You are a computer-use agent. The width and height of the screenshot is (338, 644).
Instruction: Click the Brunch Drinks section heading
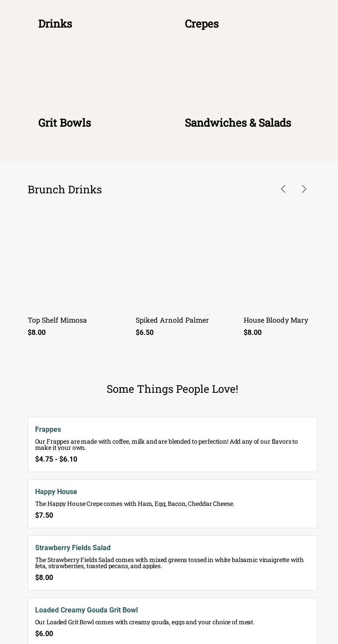coord(65,189)
